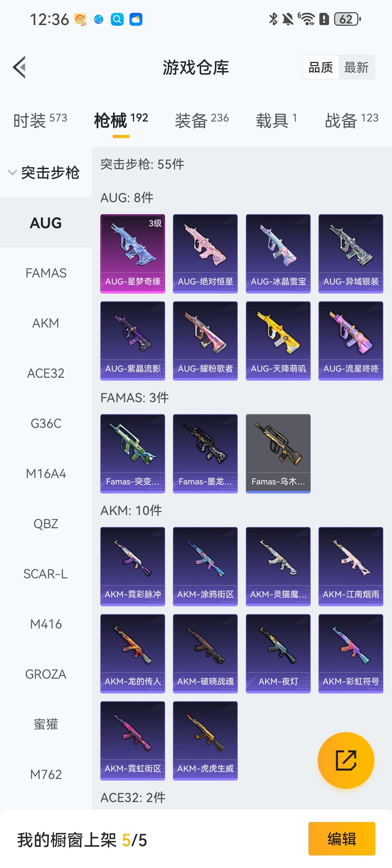392x868 pixels.
Task: Select M416 in the weapon sidebar
Action: pyautogui.click(x=46, y=624)
